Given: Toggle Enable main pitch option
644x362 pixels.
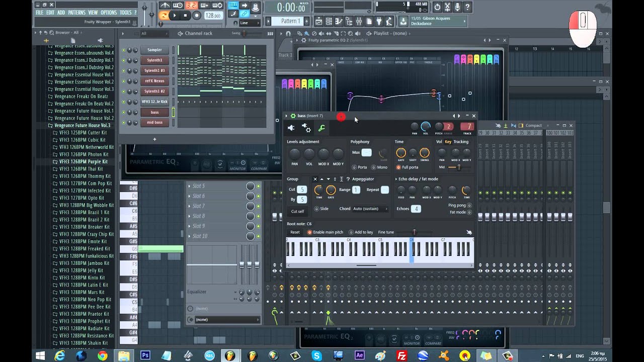Looking at the screenshot, I should tap(309, 232).
